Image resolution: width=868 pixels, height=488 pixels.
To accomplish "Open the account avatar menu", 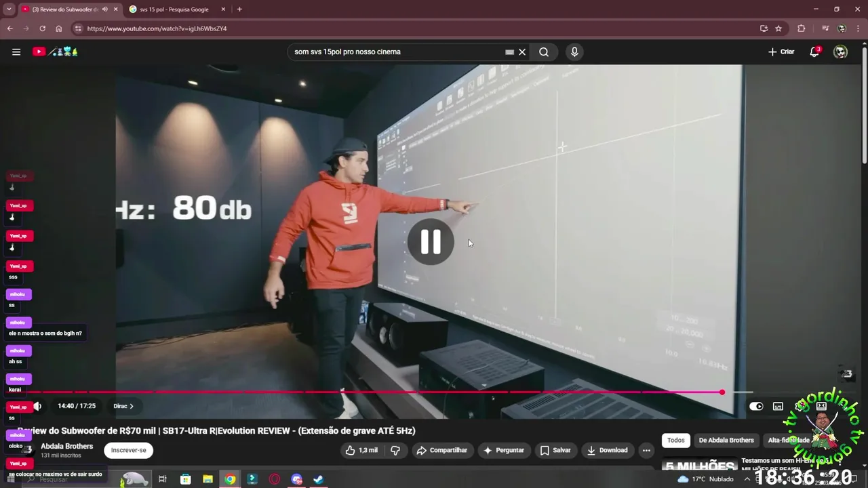I will 840,52.
